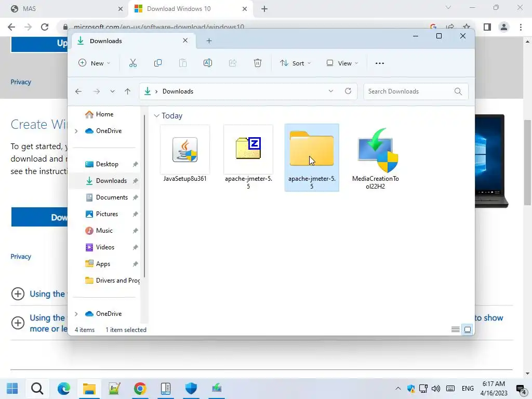Open a new Chrome tab
532x399 pixels.
pos(264,9)
